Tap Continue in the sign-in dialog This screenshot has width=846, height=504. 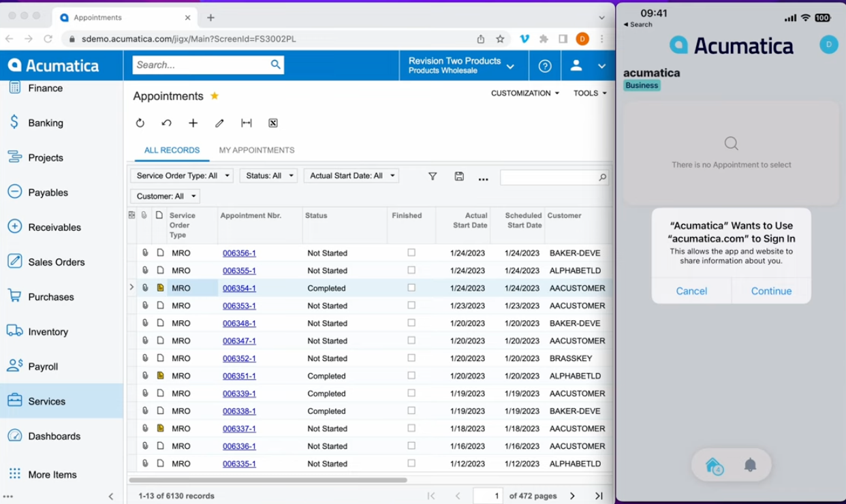[771, 291]
